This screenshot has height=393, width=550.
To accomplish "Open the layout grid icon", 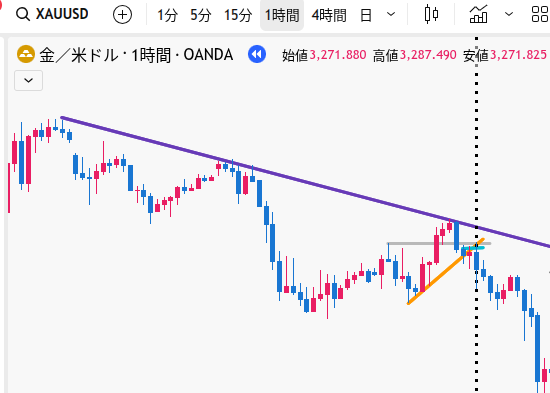I will click(540, 14).
